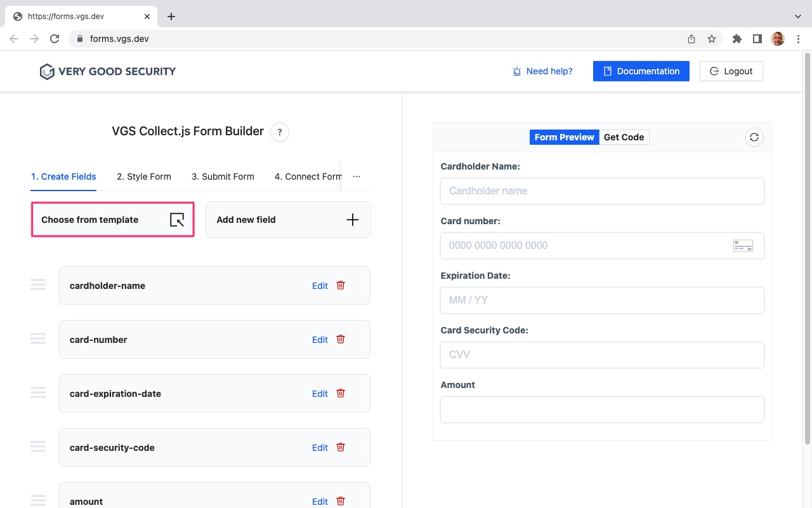
Task: Open a new browser tab
Action: 171,17
